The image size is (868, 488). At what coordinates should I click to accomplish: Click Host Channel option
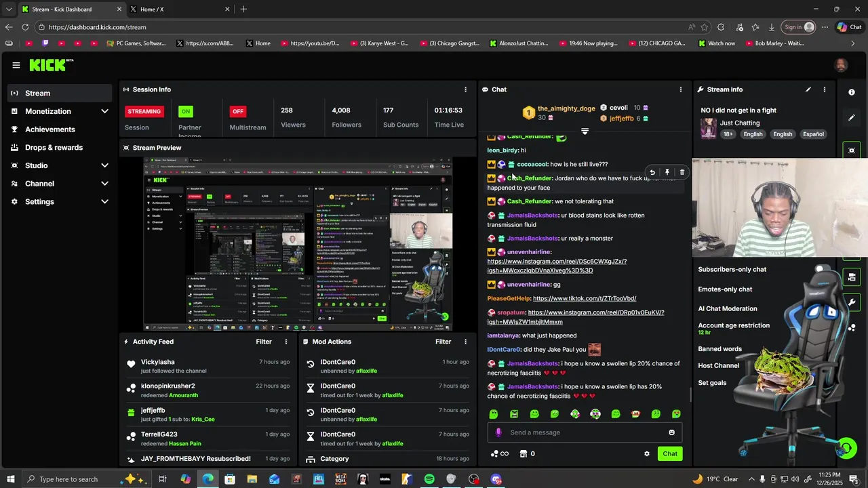[x=719, y=366]
